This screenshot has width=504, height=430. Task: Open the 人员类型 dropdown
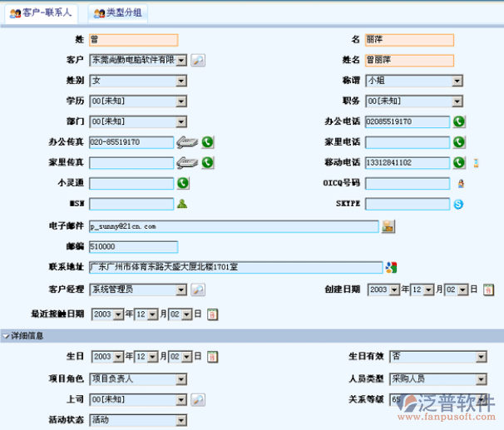481,378
